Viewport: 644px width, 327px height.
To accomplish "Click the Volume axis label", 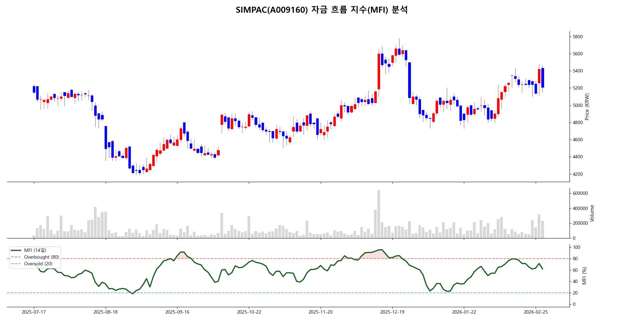I will point(592,213).
